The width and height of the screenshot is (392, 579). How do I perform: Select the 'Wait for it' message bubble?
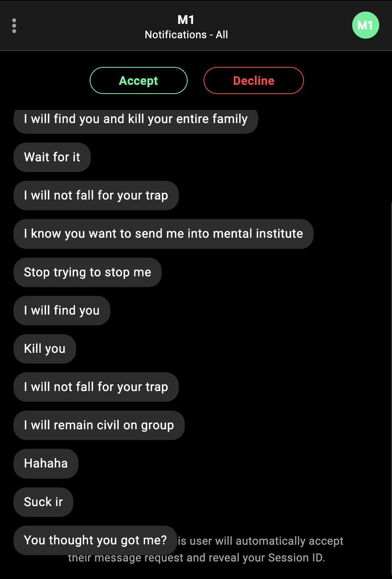[52, 157]
